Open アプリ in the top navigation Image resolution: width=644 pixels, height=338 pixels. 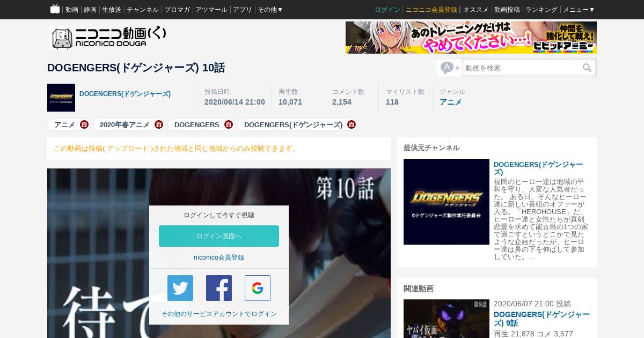[x=243, y=10]
